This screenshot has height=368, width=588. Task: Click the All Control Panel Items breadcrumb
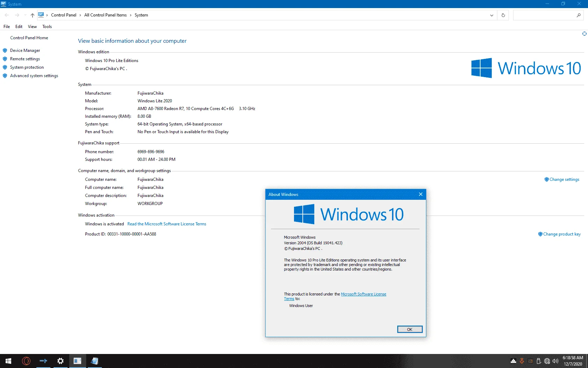(105, 15)
